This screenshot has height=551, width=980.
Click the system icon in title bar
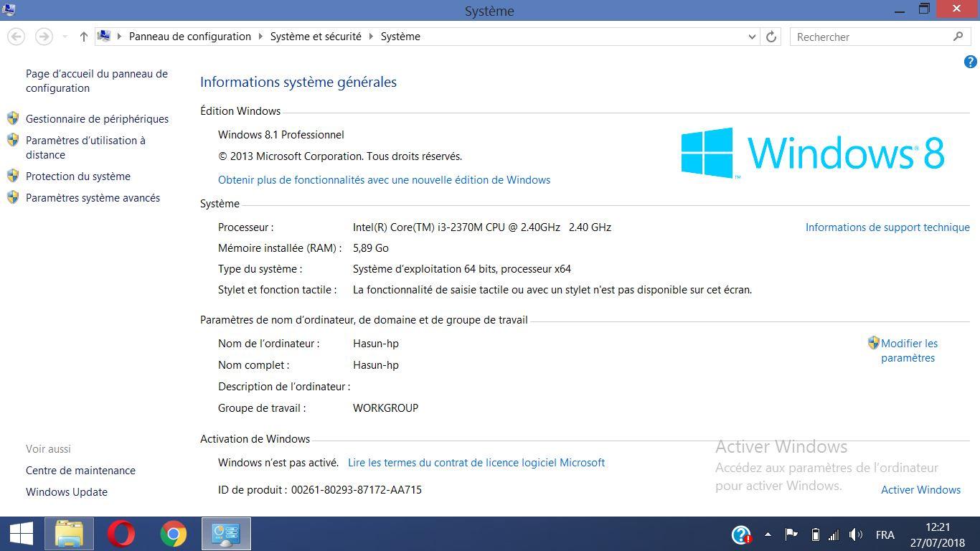pos(8,9)
